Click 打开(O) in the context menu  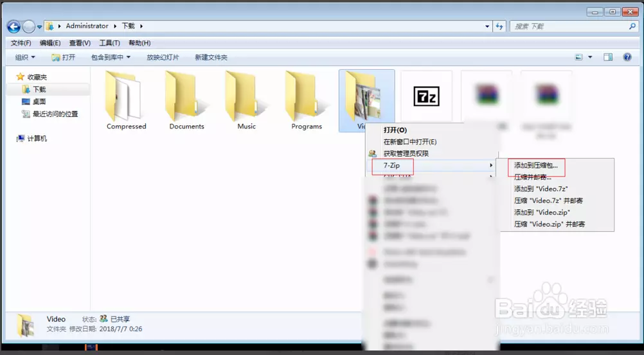tap(395, 130)
